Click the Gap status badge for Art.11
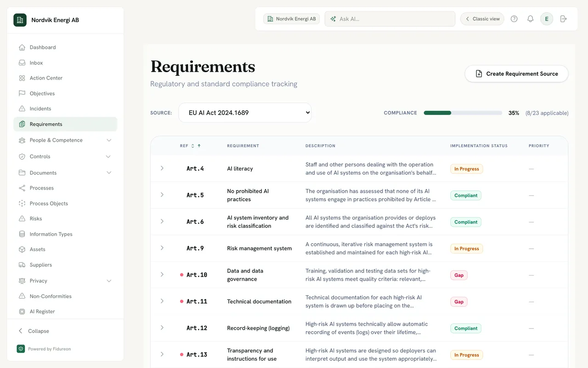Viewport: 588px width, 368px height. pos(459,302)
